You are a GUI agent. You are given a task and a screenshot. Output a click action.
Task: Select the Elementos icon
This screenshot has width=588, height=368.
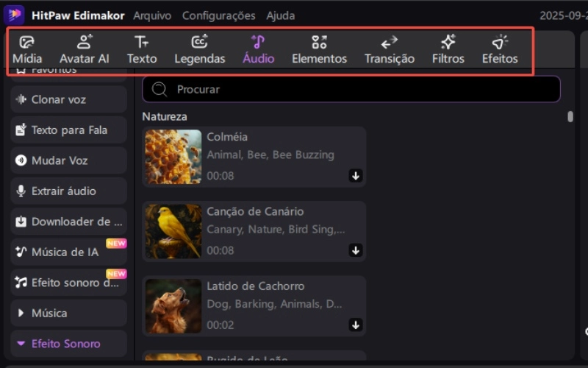point(319,50)
